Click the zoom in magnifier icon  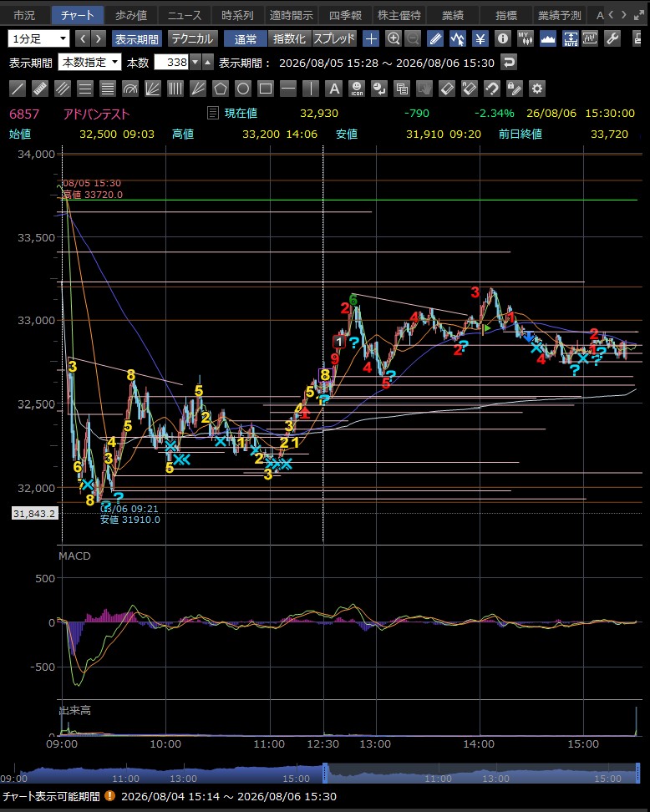[394, 38]
